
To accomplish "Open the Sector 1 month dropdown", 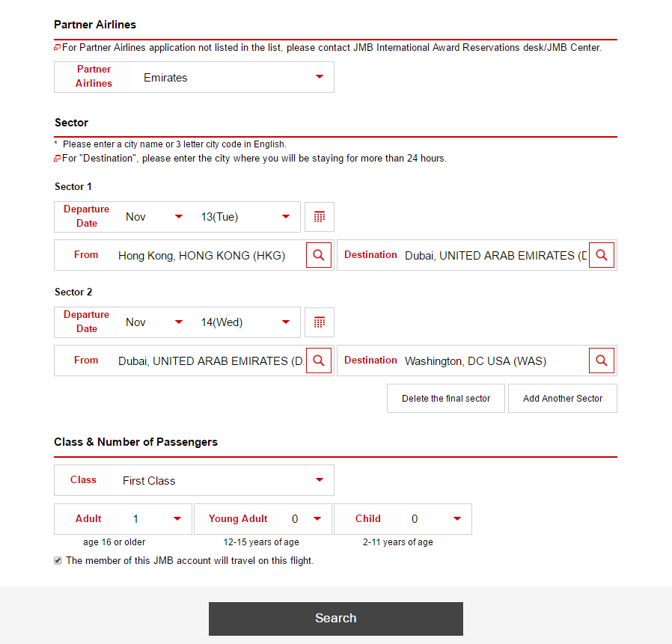I will [154, 217].
